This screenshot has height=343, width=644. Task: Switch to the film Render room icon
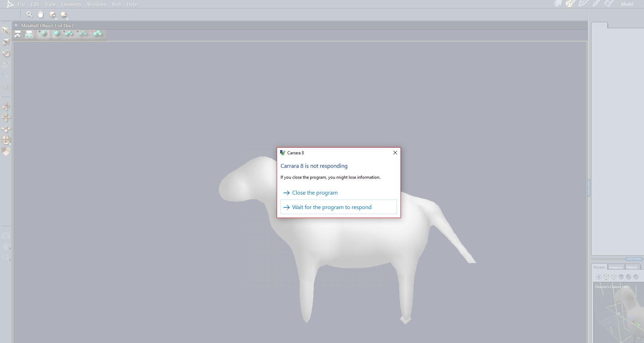[609, 4]
